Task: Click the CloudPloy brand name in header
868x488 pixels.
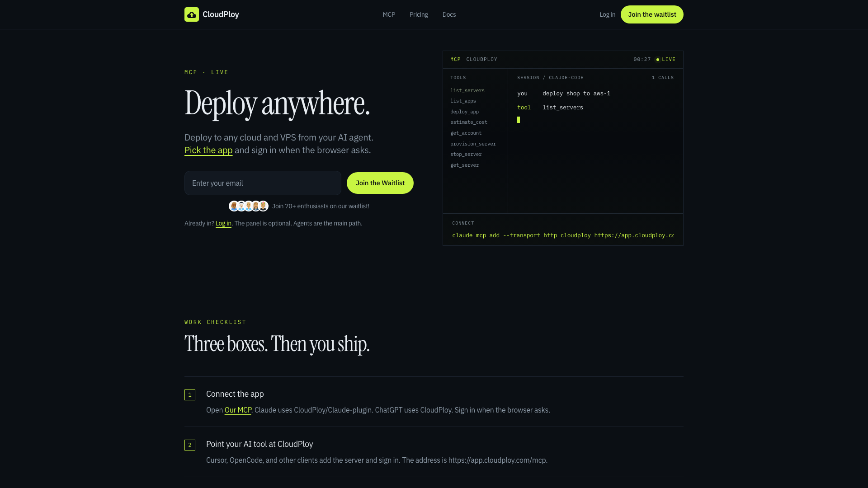Action: point(221,14)
